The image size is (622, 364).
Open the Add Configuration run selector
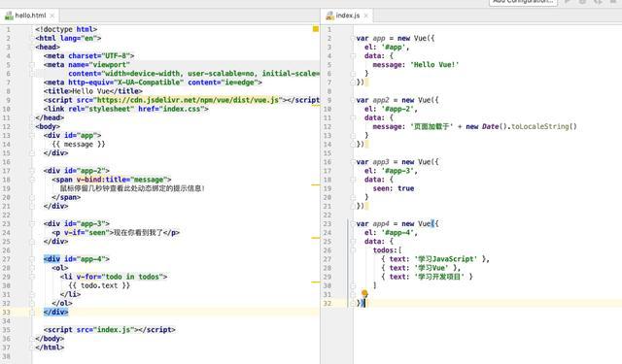coord(523,2)
